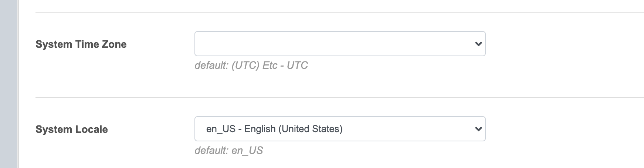Click blank area right of the time zone dropdown

[x=562, y=44]
